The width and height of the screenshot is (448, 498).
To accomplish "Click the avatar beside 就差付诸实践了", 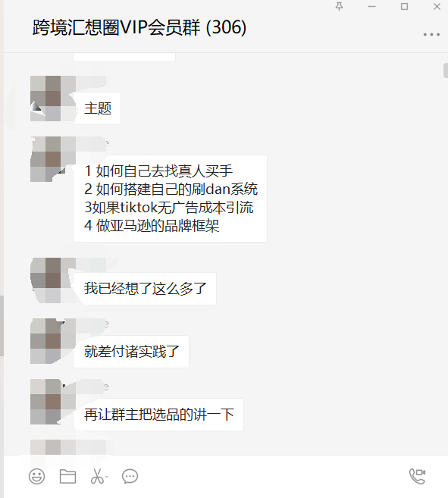I will (45, 341).
